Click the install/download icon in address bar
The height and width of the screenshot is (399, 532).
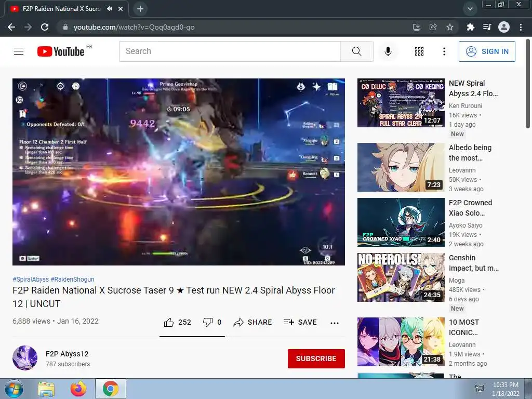(416, 27)
